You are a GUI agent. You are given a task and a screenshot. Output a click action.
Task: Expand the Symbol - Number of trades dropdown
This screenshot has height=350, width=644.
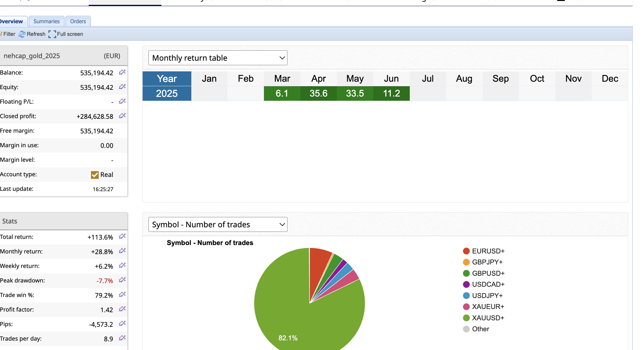(x=218, y=224)
